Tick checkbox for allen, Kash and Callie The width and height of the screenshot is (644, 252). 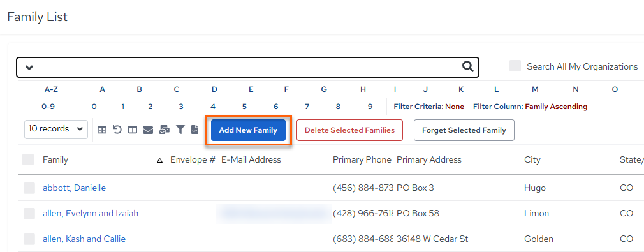[x=29, y=239]
